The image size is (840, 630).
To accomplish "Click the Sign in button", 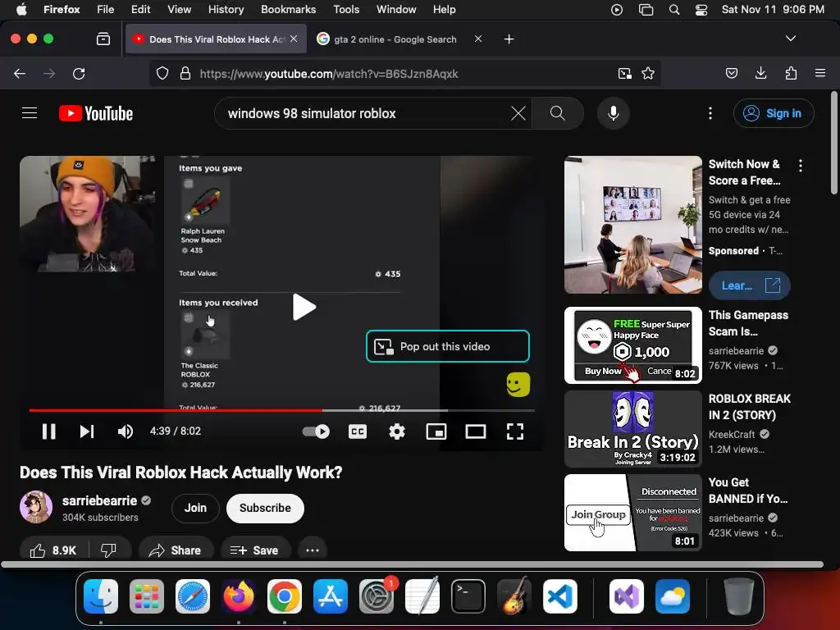I will tap(774, 113).
